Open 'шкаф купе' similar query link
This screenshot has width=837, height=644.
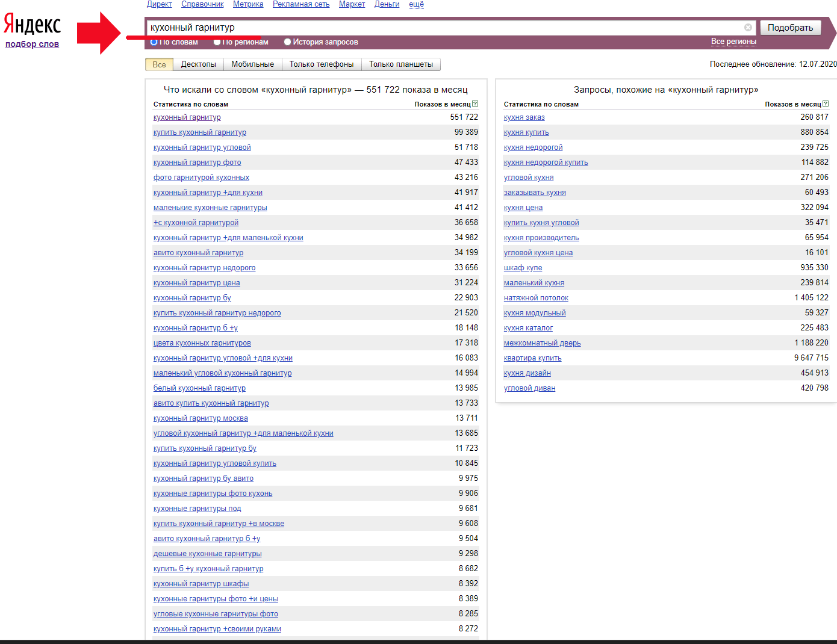pyautogui.click(x=523, y=268)
